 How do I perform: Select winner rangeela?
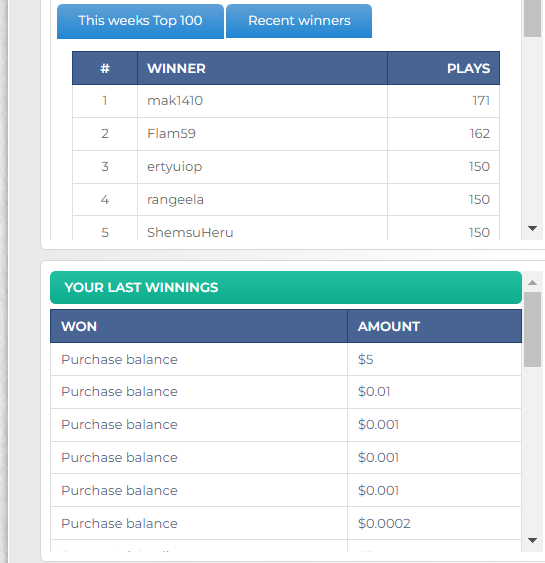(x=175, y=200)
